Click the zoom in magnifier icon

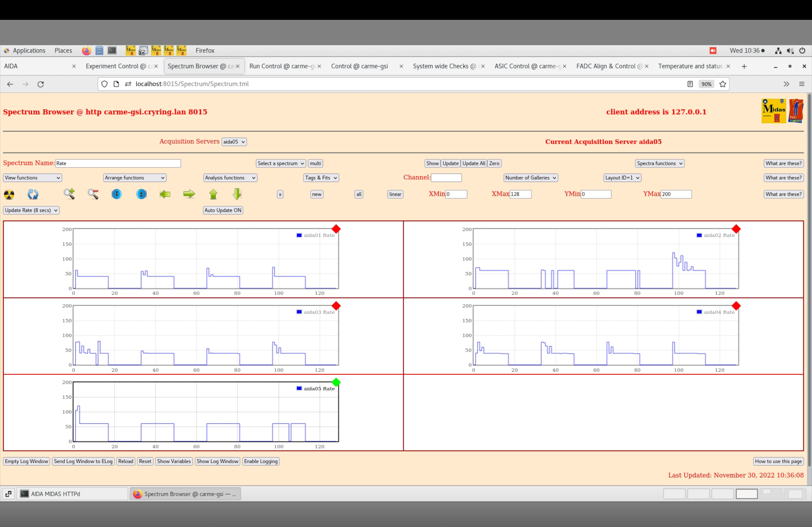pos(69,194)
